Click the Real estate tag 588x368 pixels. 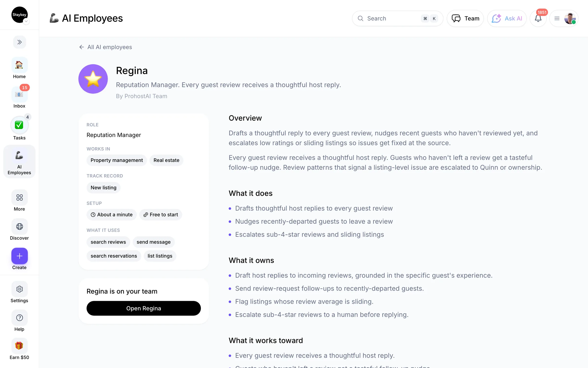click(166, 160)
